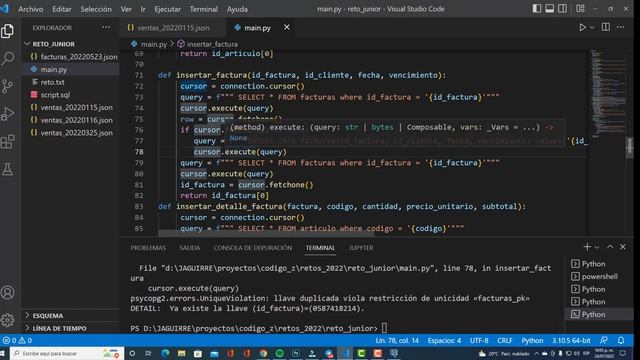Open Task View on Windows taskbar
Viewport: 640px width, 360px height.
coord(148,353)
